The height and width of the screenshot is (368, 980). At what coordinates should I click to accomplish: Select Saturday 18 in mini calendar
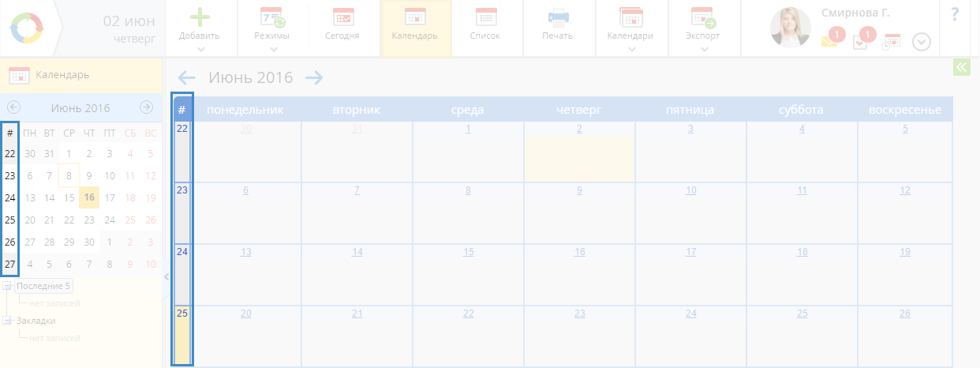(x=130, y=198)
